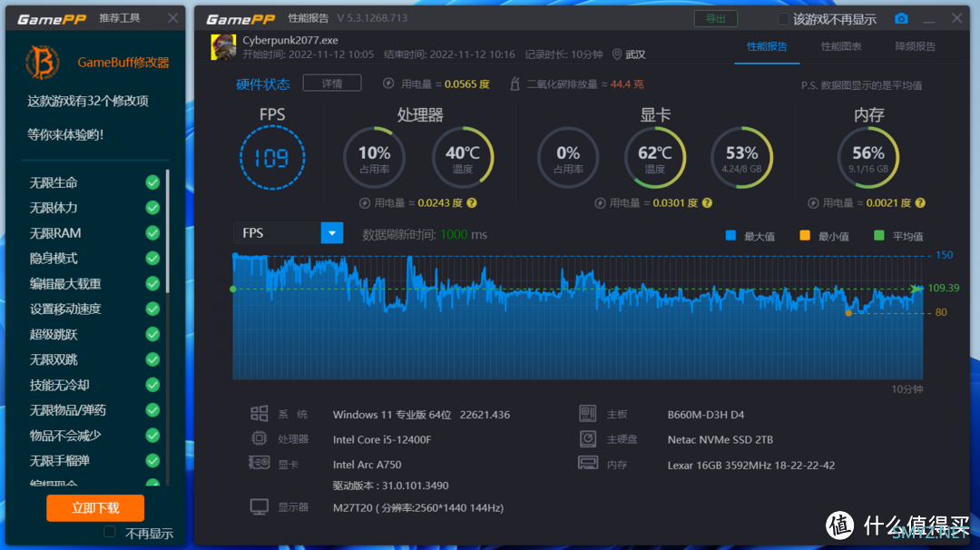980x550 pixels.
Task: Toggle 设置移动速度 green check
Action: [x=152, y=309]
